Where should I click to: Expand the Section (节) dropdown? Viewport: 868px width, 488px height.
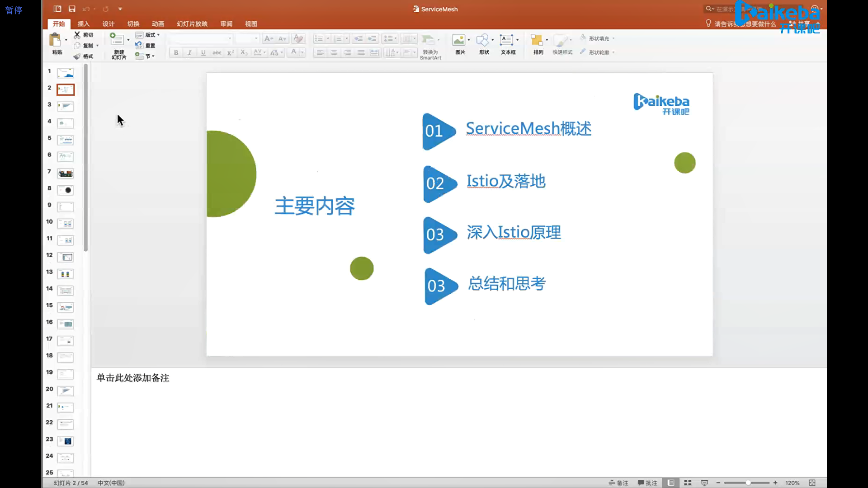point(153,56)
